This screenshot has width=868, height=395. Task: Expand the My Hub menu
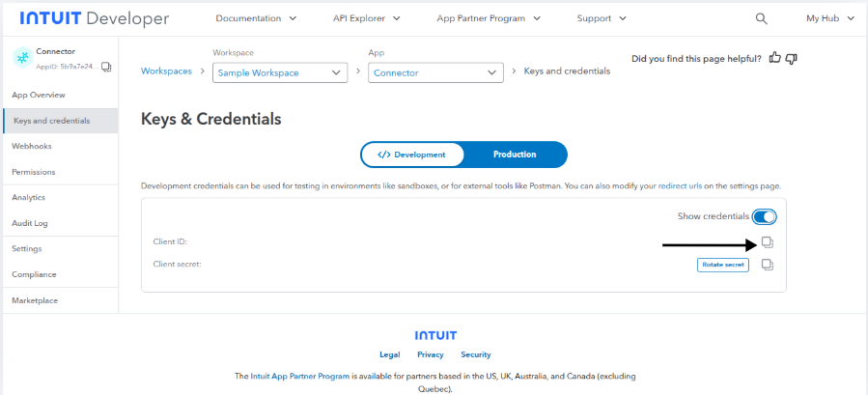click(829, 18)
